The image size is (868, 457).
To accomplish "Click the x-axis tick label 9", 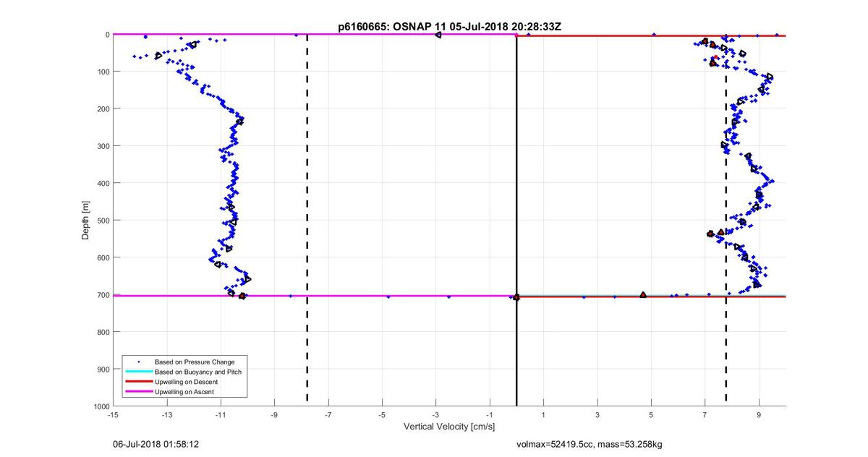I will [759, 415].
